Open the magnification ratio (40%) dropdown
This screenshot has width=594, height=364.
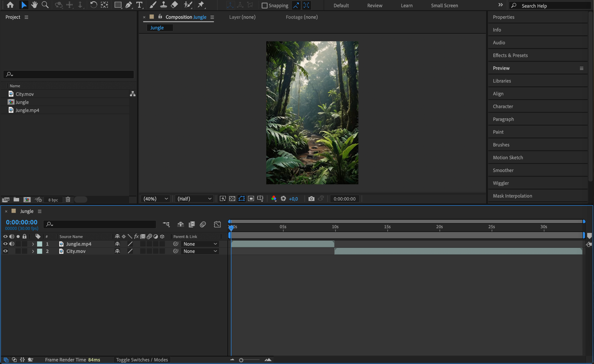156,199
